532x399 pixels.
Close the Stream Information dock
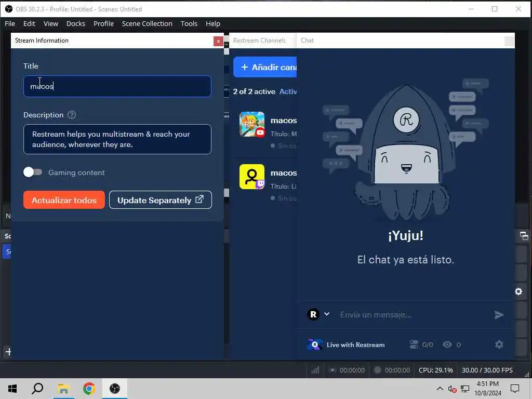(x=218, y=41)
